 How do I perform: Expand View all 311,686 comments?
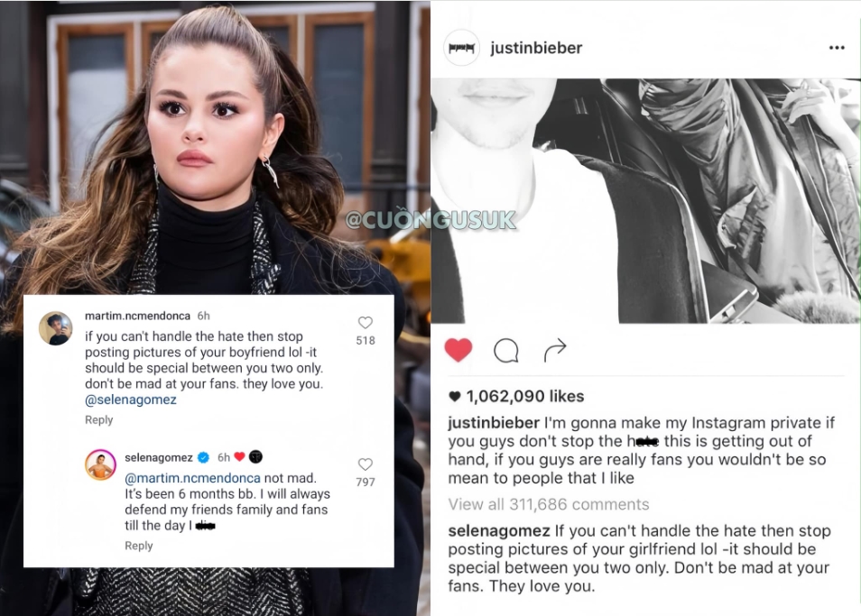pyautogui.click(x=549, y=504)
